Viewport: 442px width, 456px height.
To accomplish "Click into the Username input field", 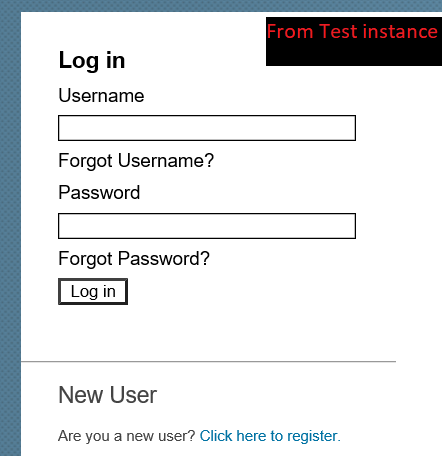I will 207,128.
